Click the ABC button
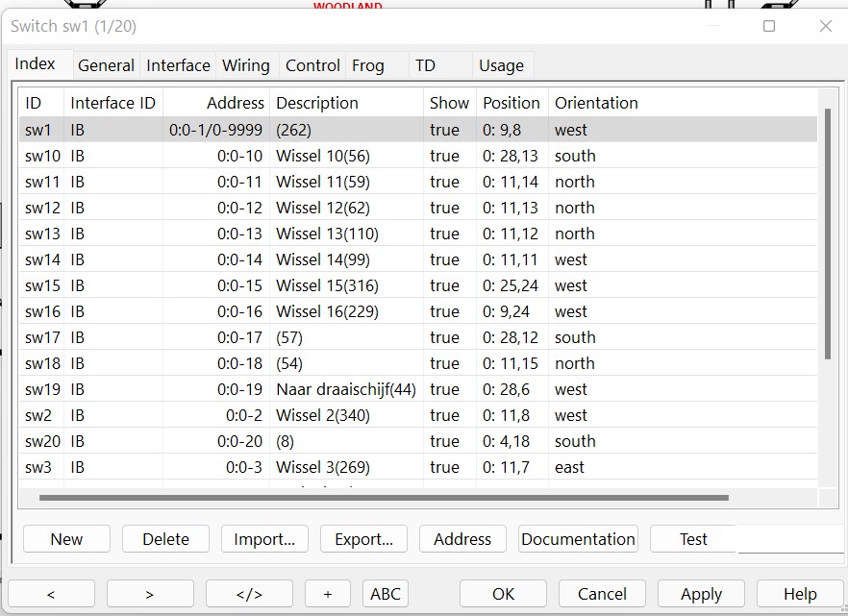Image resolution: width=848 pixels, height=616 pixels. point(386,594)
